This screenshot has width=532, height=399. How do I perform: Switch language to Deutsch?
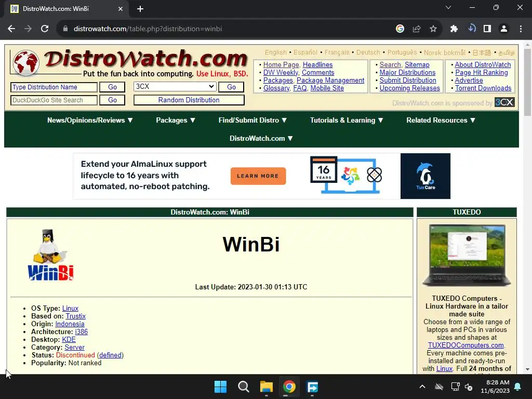[368, 52]
